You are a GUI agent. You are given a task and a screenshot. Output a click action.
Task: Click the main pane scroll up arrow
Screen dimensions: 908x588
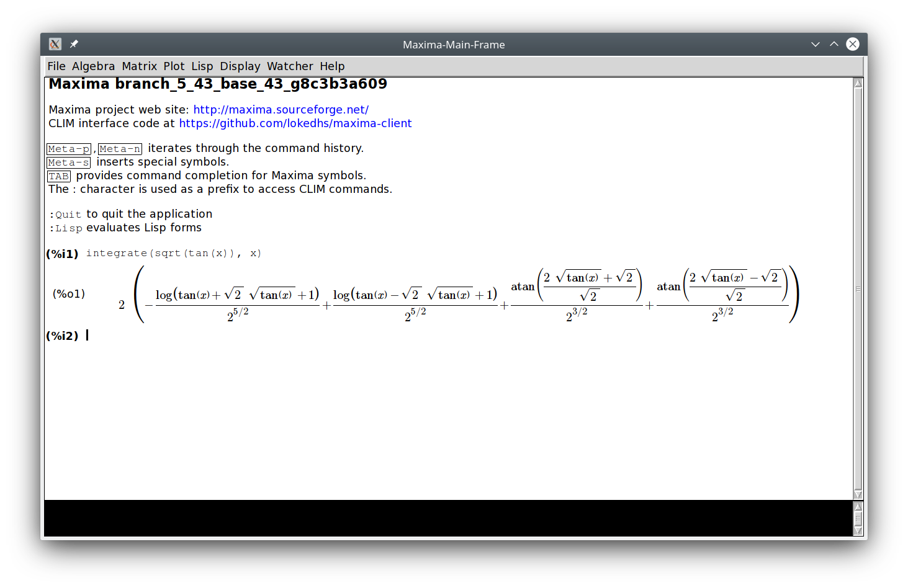858,83
